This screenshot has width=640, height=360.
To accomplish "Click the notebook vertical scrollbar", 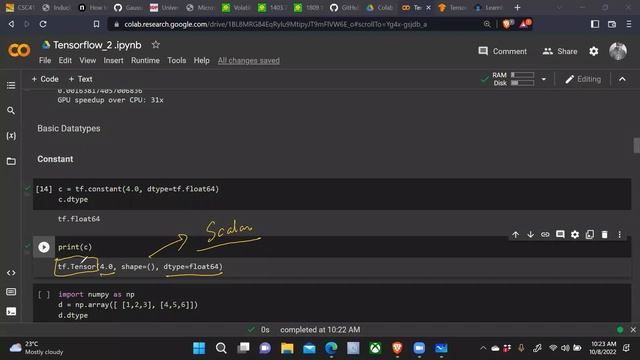I will (636, 145).
